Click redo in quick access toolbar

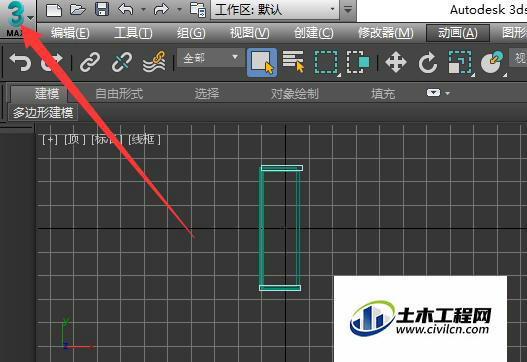[x=161, y=9]
